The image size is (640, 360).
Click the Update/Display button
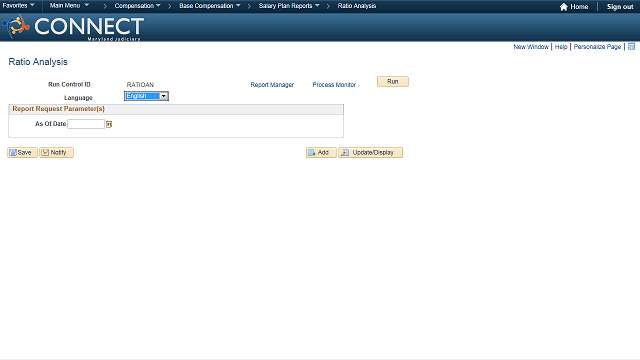click(371, 153)
